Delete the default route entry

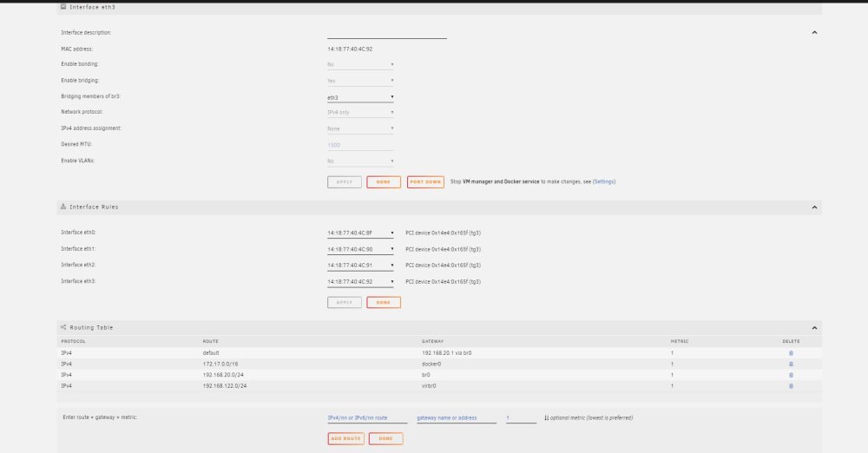pyautogui.click(x=791, y=352)
